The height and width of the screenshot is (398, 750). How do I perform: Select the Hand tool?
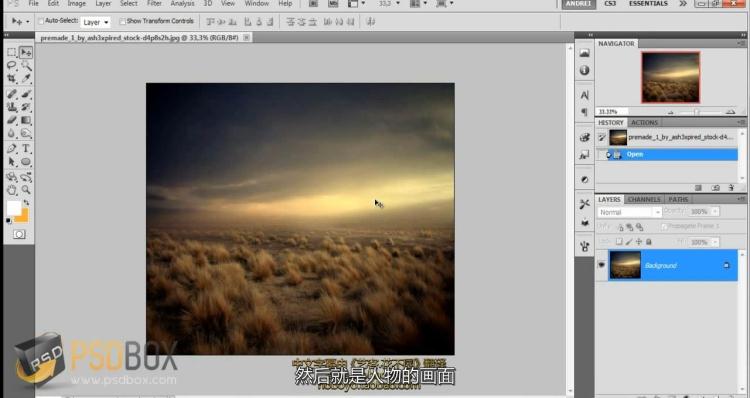tap(12, 190)
